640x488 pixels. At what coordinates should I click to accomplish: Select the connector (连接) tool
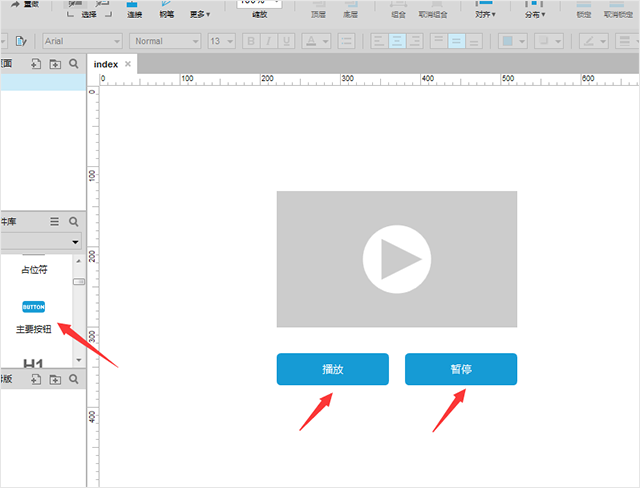134,10
